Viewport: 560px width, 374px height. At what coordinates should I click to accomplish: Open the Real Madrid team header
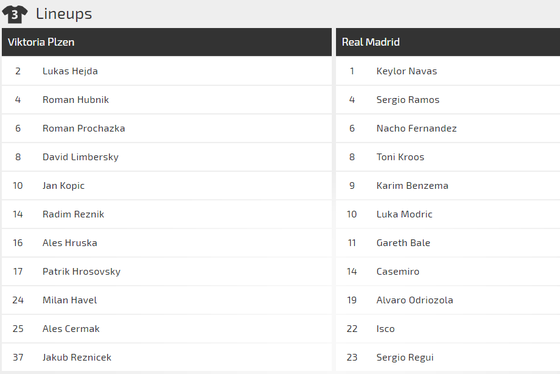click(448, 42)
